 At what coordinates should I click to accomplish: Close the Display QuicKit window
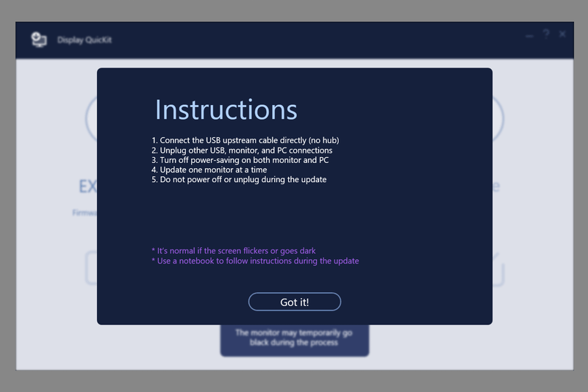(x=563, y=35)
